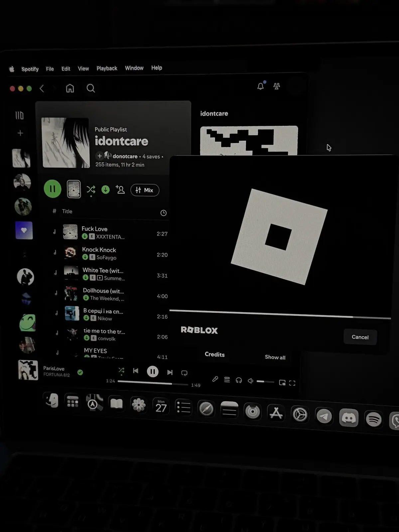Click the Mix button
The height and width of the screenshot is (532, 399).
145,190
